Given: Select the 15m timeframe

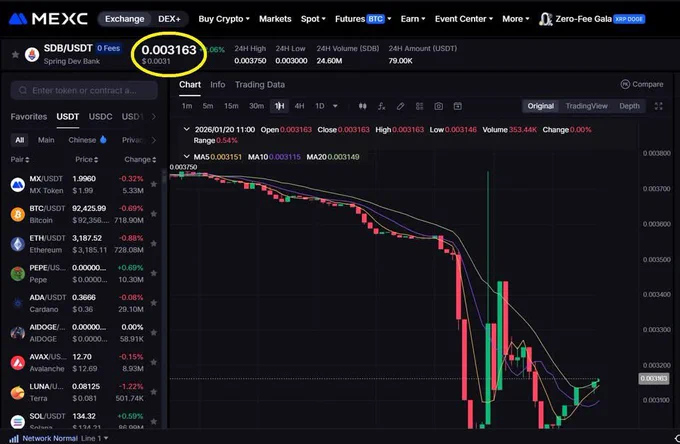Looking at the screenshot, I should 231,106.
